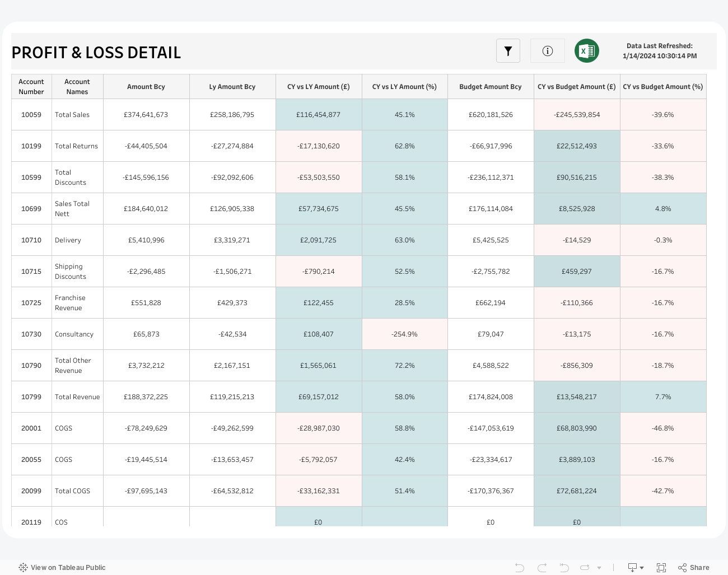Click the -254.9% Consultancy variance cell
Viewport: 728px width, 575px height.
pos(405,334)
